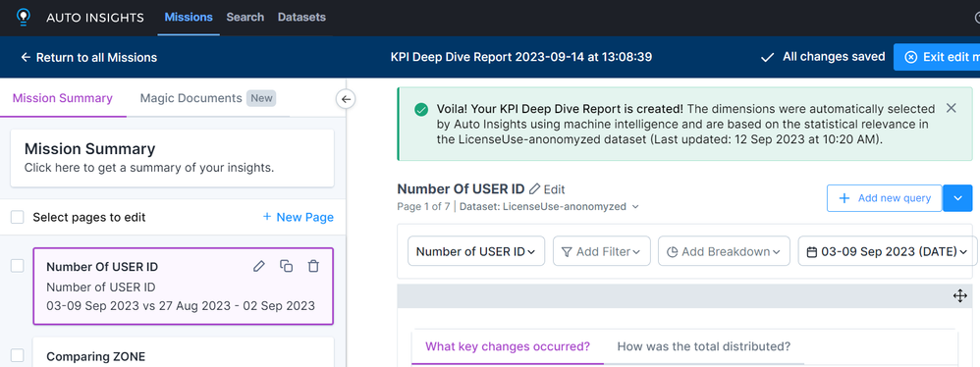Click Return to all Missions

click(88, 58)
